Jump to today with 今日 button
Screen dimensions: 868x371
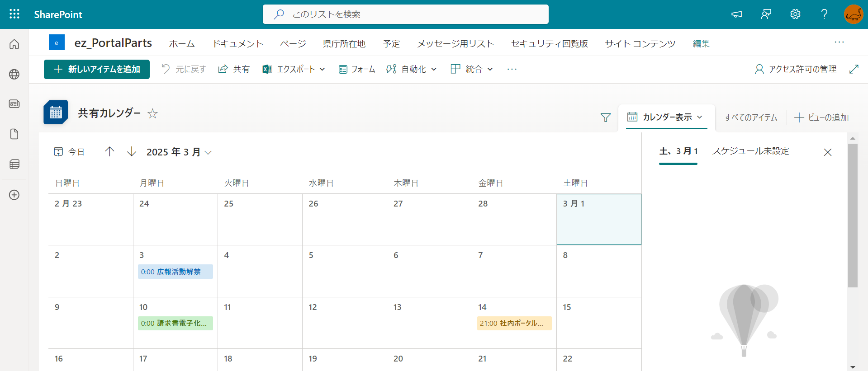coord(69,152)
